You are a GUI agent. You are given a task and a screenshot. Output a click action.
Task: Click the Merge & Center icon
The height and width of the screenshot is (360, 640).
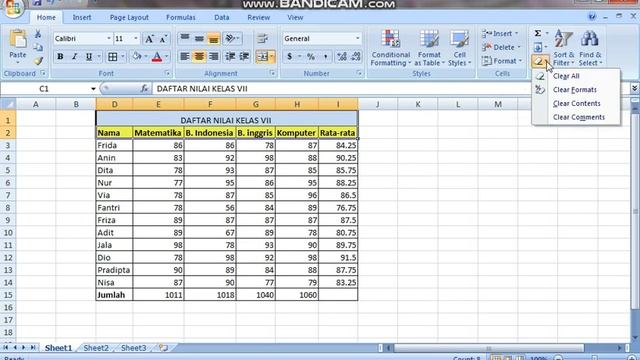(262, 56)
